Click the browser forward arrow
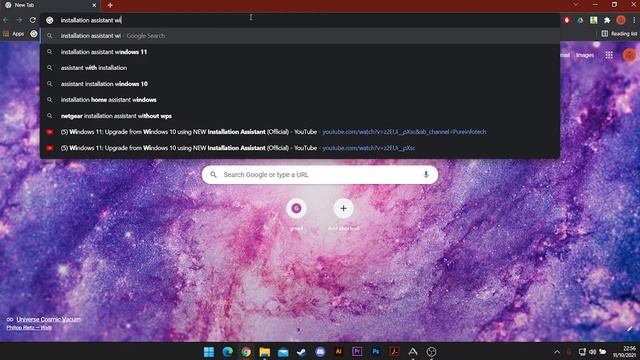 (19, 20)
